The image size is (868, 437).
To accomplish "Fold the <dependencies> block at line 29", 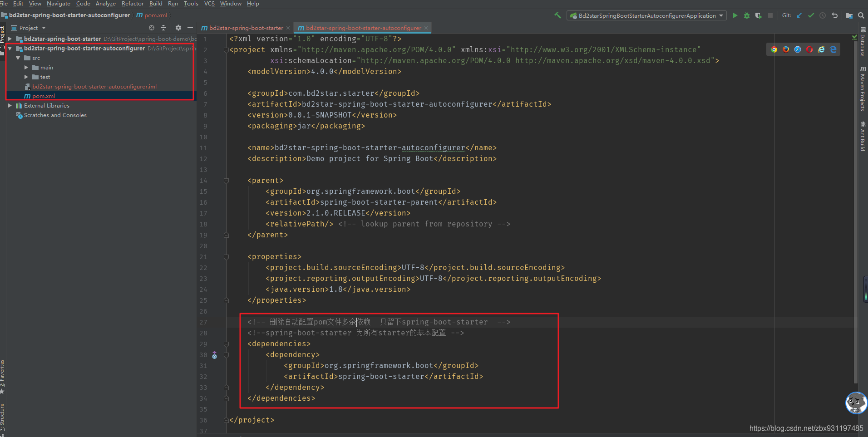I will (x=226, y=344).
